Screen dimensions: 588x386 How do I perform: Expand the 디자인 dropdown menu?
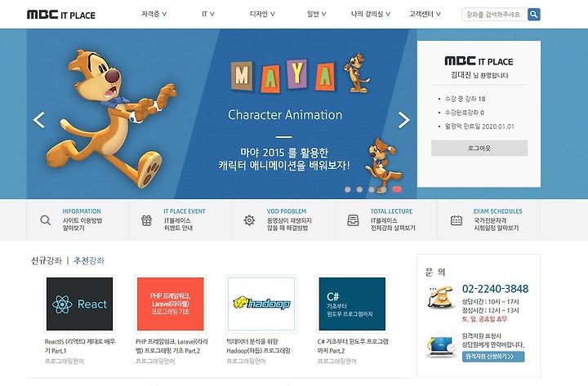[262, 14]
